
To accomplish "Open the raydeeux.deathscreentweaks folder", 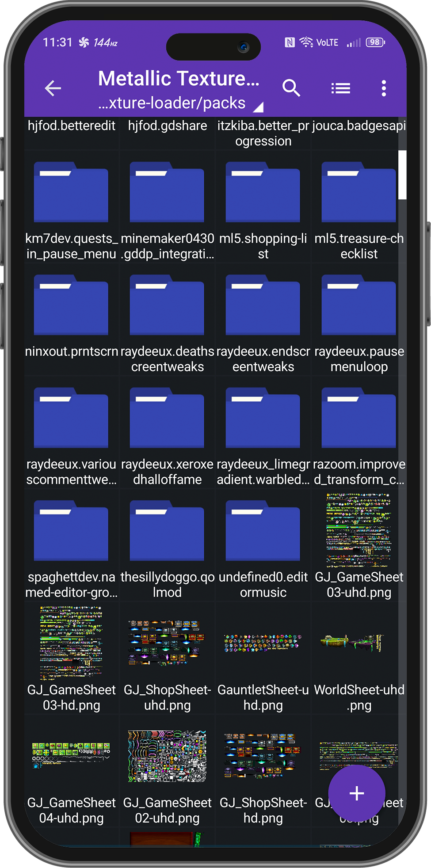I will tap(167, 305).
